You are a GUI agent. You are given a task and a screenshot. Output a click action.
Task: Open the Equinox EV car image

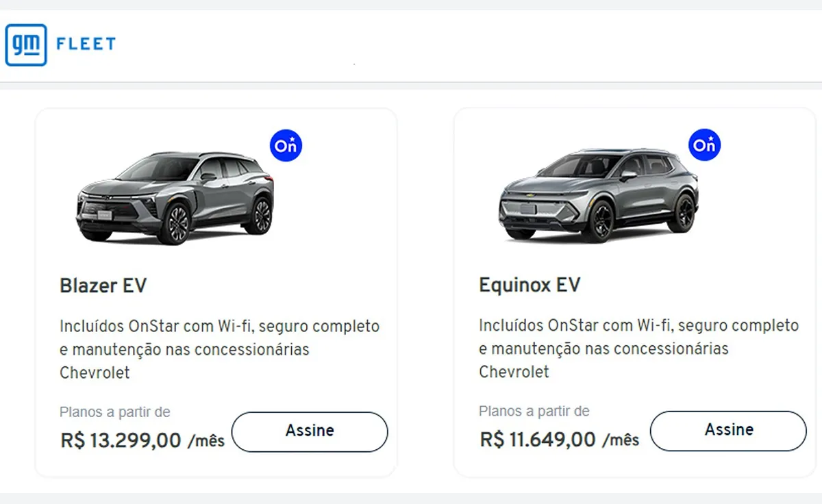(x=598, y=194)
